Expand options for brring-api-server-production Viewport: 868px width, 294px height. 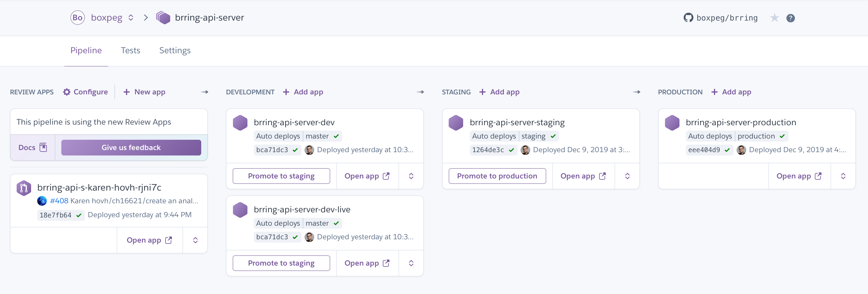coord(843,176)
